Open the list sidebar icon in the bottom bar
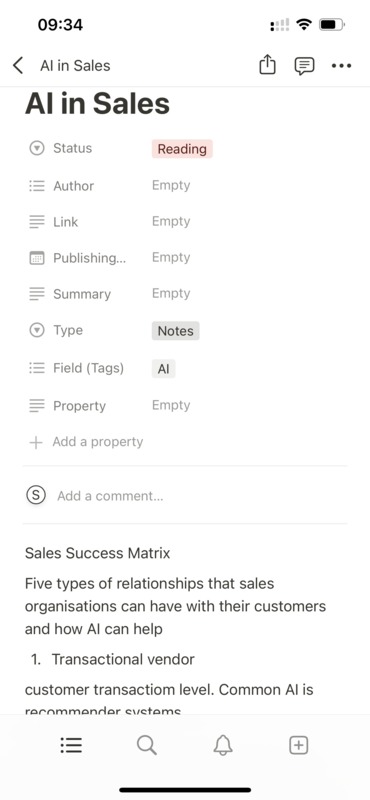 (71, 745)
